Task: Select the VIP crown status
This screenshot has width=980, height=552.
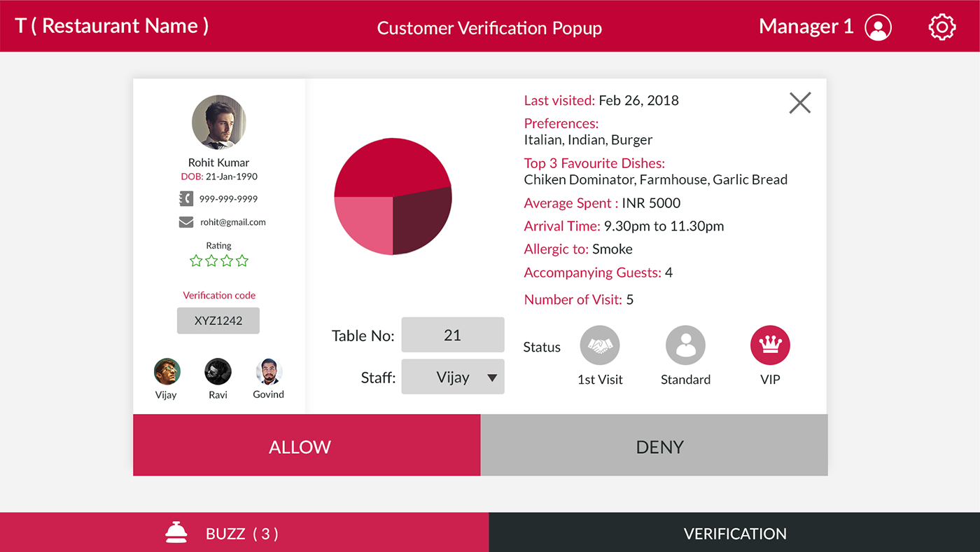Action: [770, 345]
